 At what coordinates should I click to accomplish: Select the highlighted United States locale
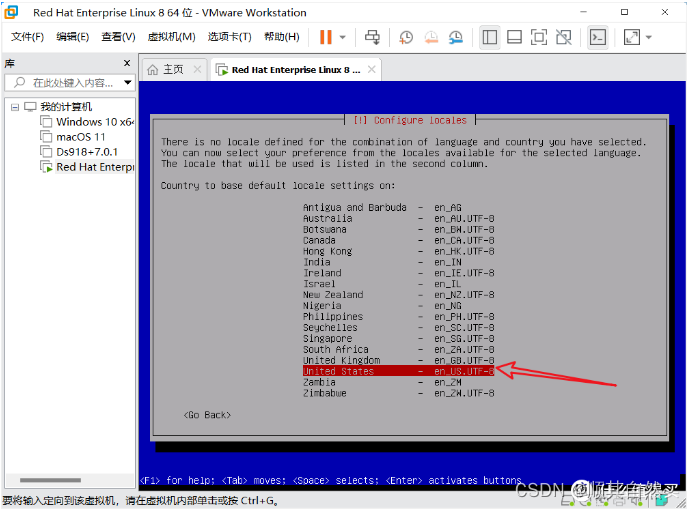(399, 371)
